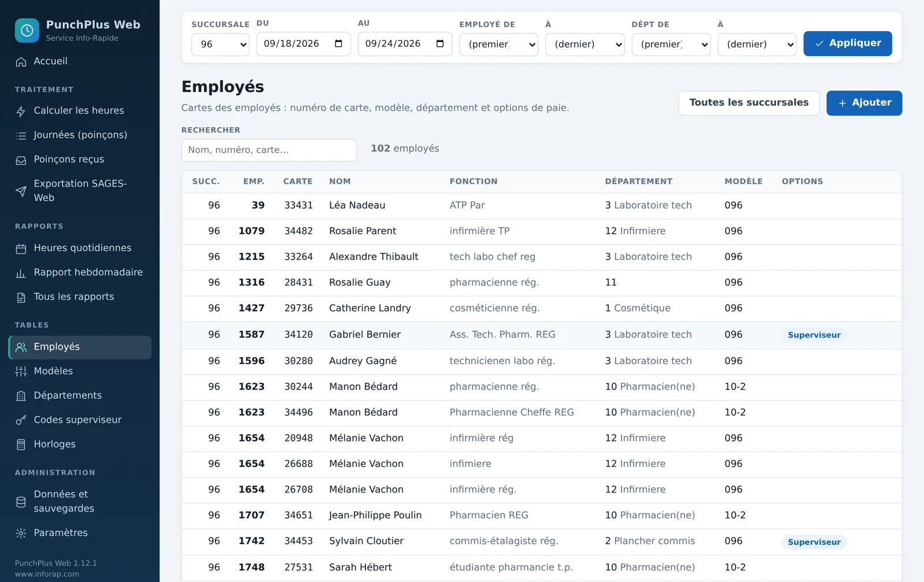Image resolution: width=924 pixels, height=582 pixels.
Task: Select the Léa Nadeau row
Action: [542, 206]
